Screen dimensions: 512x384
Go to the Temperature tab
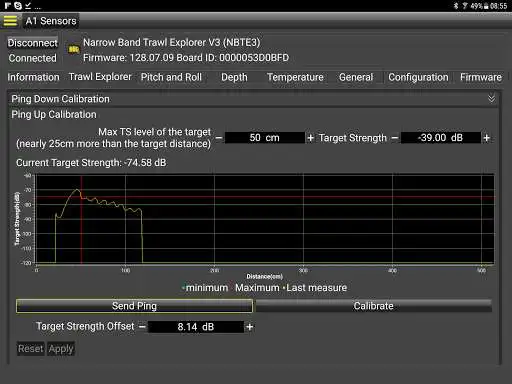(x=295, y=77)
